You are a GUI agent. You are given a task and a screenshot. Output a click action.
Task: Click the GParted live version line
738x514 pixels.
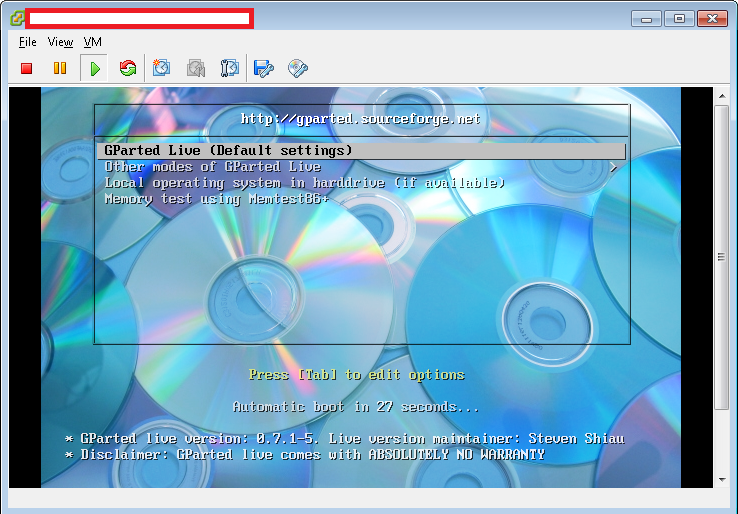tap(345, 439)
